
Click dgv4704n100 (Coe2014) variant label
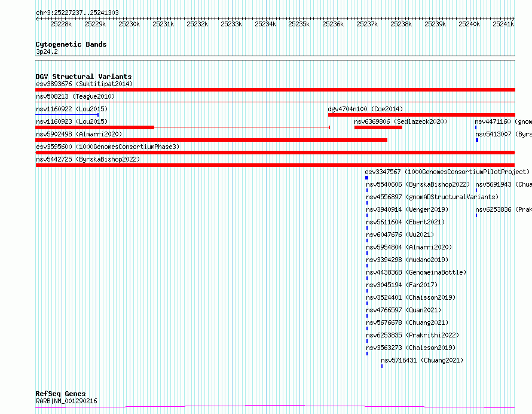pos(365,109)
